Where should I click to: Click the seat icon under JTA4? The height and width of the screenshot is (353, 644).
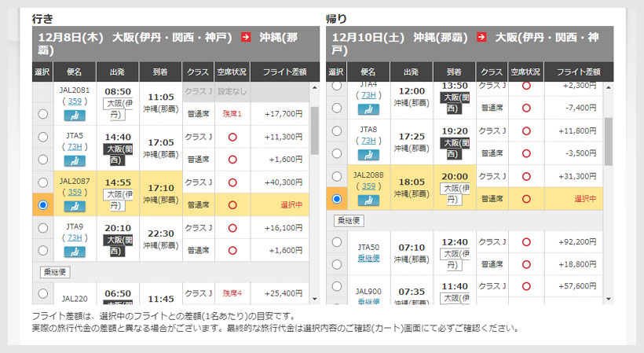(368, 109)
